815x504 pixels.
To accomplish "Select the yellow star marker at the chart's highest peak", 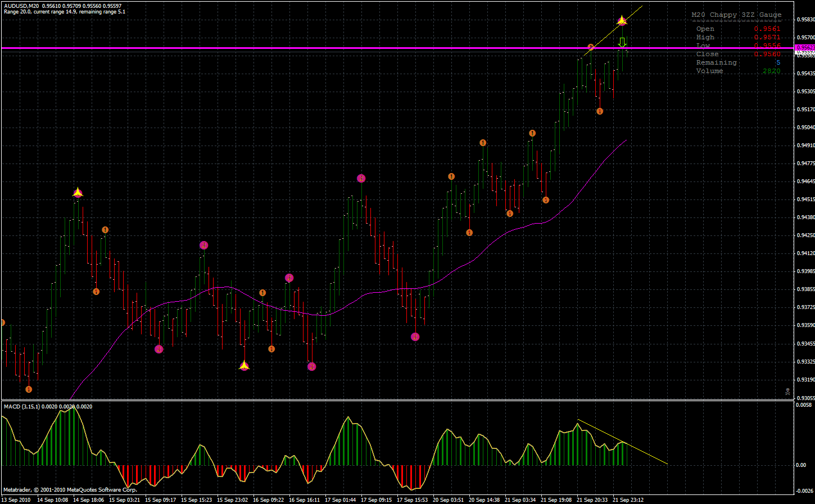I will 622,21.
